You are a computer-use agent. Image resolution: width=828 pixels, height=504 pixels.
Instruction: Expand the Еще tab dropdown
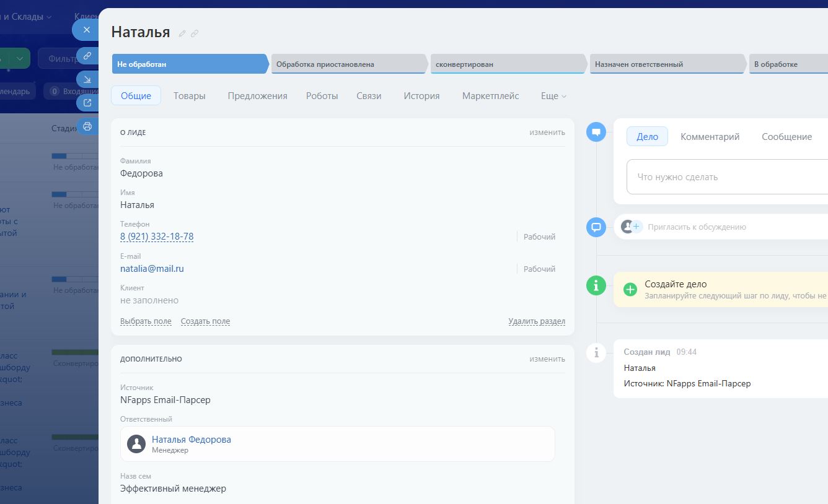(553, 96)
